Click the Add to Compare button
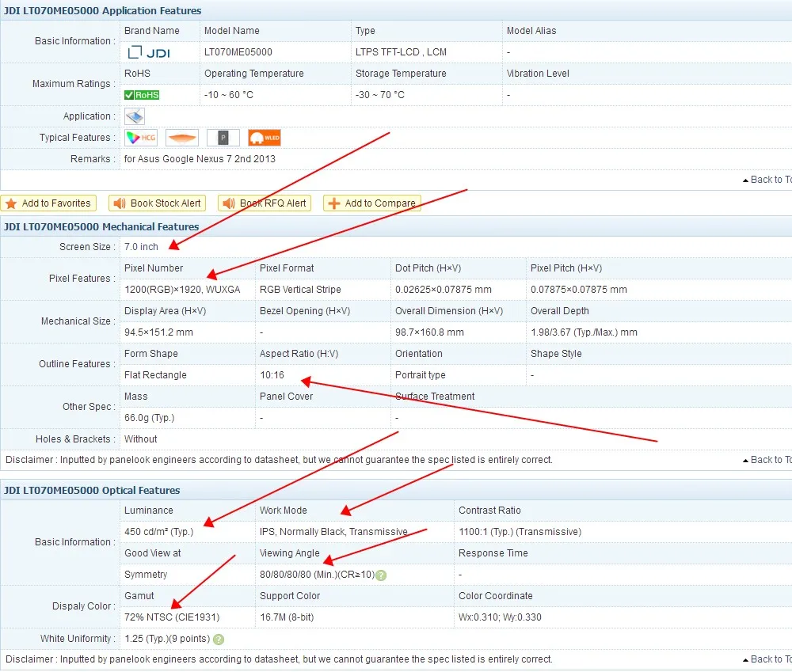This screenshot has width=792, height=672. tap(371, 203)
